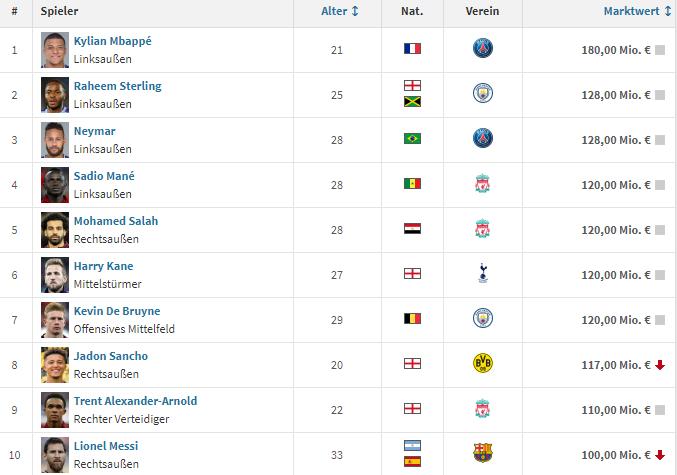Click the FC Barcelona crest in Messi's row
Image resolution: width=677 pixels, height=475 pixels.
pos(483,454)
